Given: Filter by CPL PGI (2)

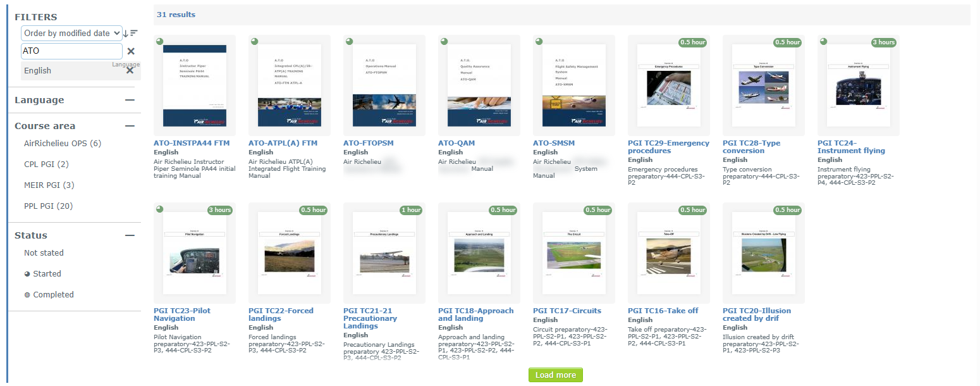Looking at the screenshot, I should pos(46,165).
